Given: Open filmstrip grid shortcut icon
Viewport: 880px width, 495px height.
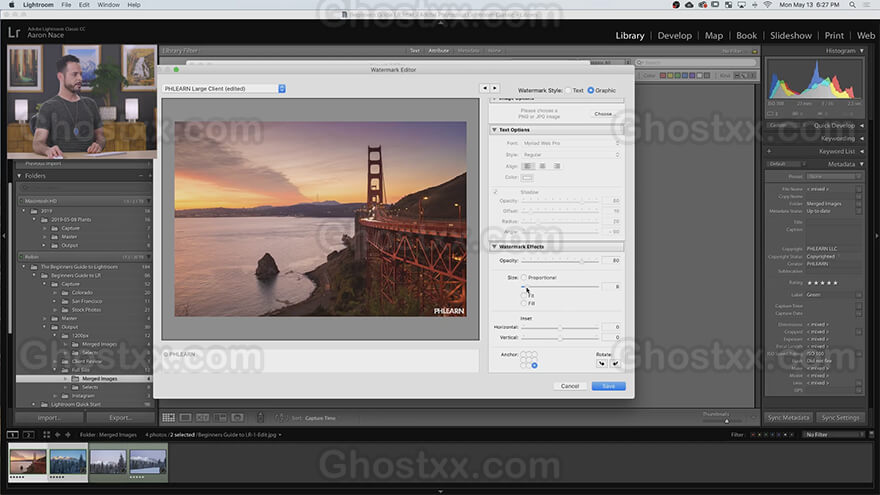Looking at the screenshot, I should [47, 434].
